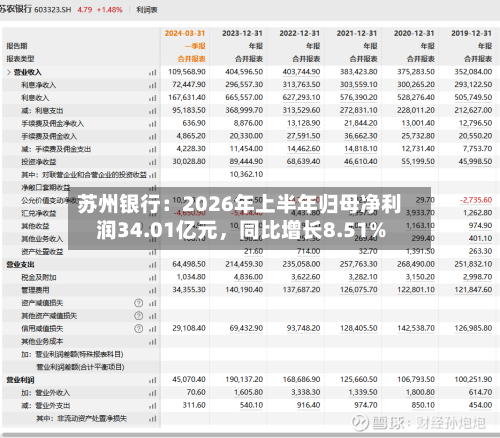This screenshot has width=500, height=438.
Task: Open chart icon for 营业收入 row
Action: [152, 72]
